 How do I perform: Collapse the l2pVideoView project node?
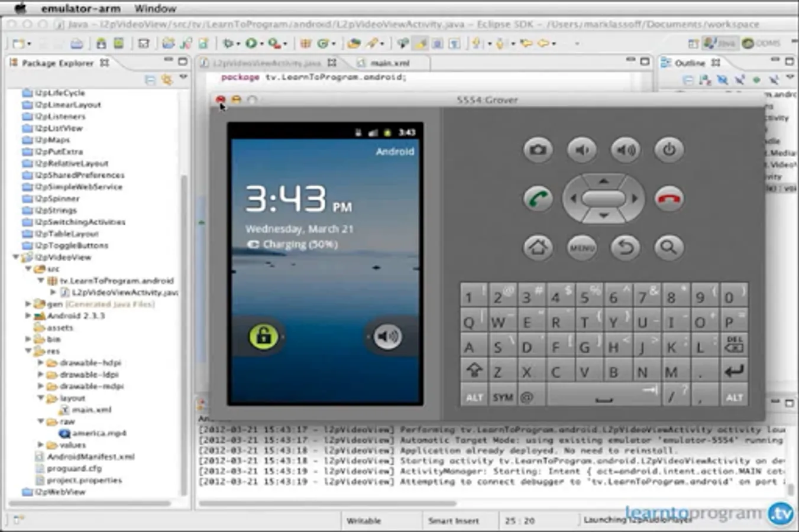(16, 257)
